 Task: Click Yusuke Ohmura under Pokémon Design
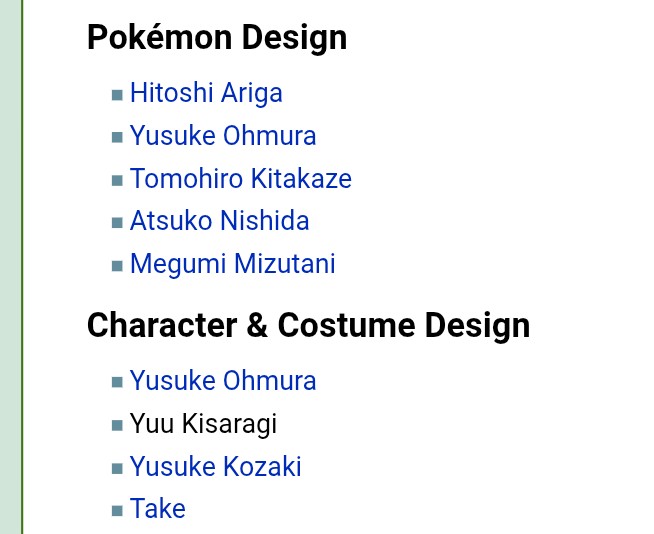pos(223,136)
